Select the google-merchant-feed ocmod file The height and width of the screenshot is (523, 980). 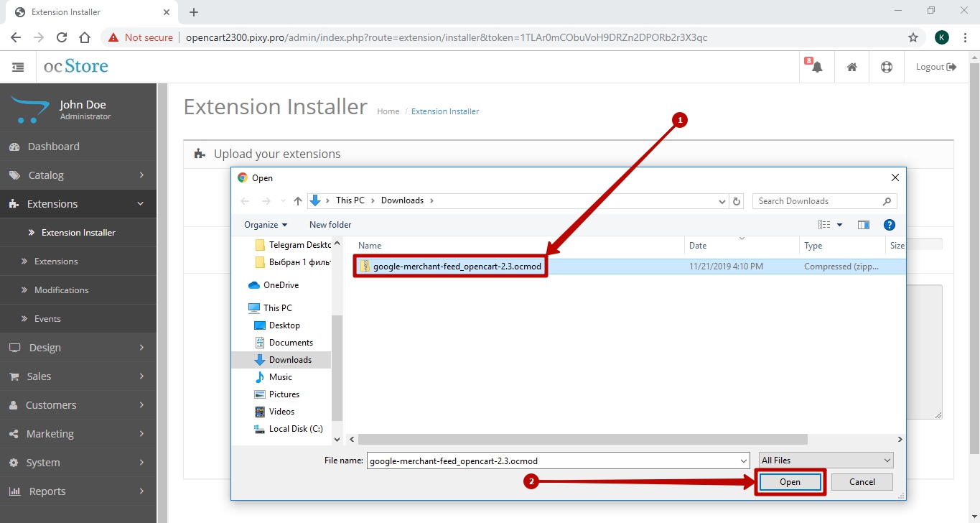456,267
